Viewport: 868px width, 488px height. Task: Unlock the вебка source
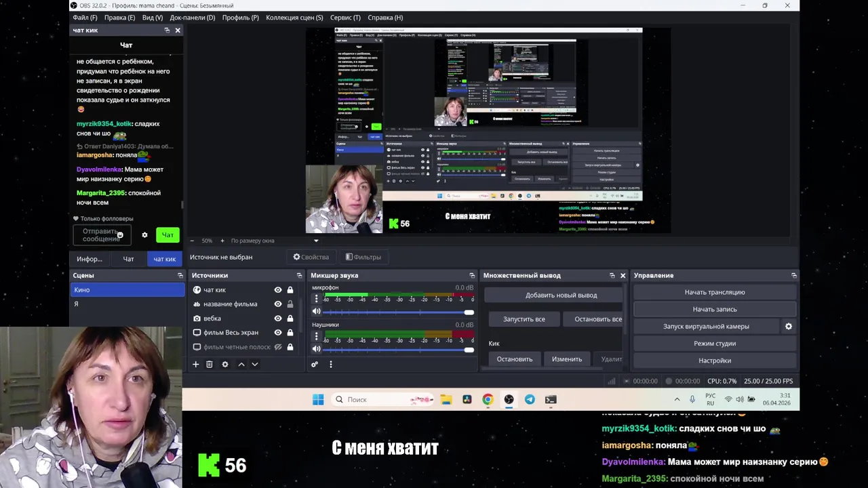pyautogui.click(x=290, y=319)
